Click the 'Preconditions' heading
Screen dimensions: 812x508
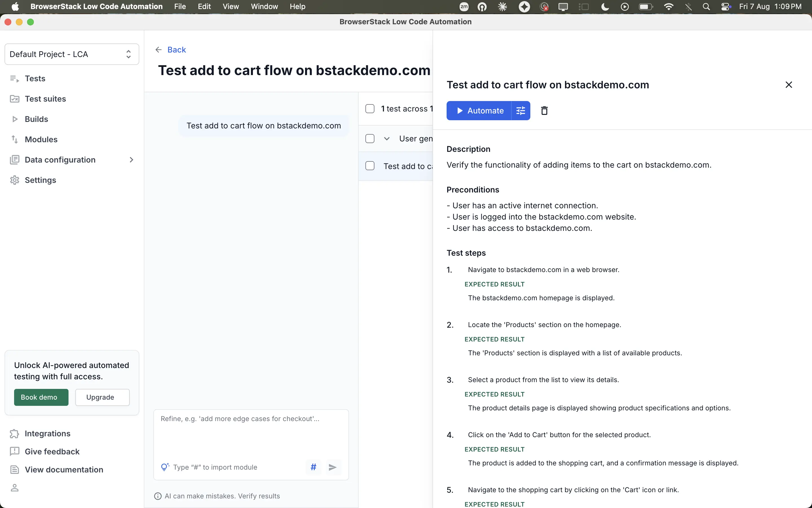473,189
